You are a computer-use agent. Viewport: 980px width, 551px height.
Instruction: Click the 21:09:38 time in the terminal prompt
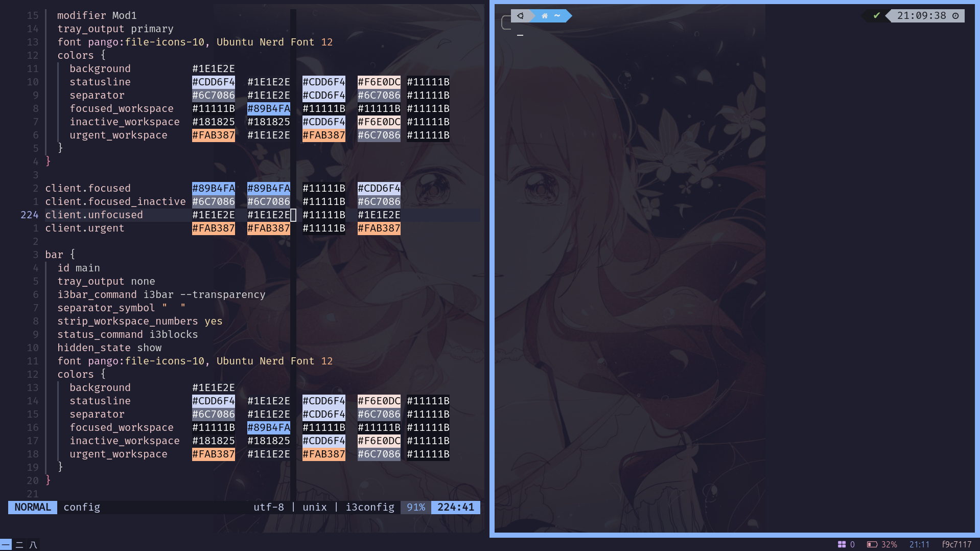click(x=921, y=16)
